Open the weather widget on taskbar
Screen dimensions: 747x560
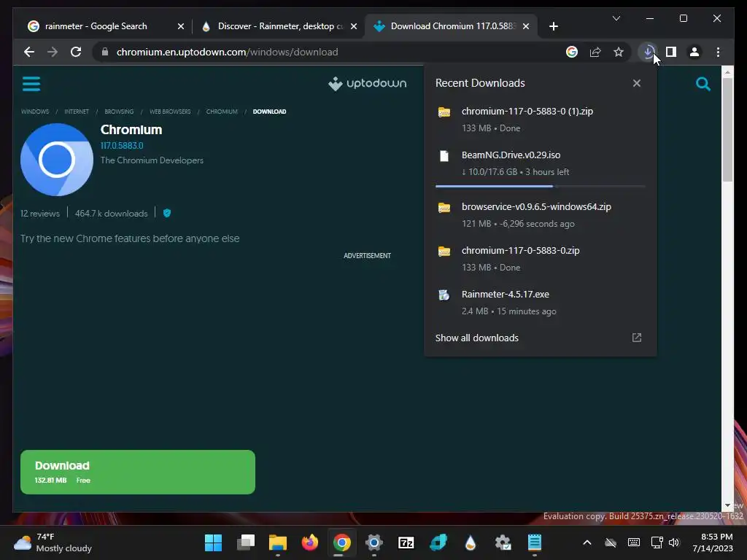[x=53, y=542]
